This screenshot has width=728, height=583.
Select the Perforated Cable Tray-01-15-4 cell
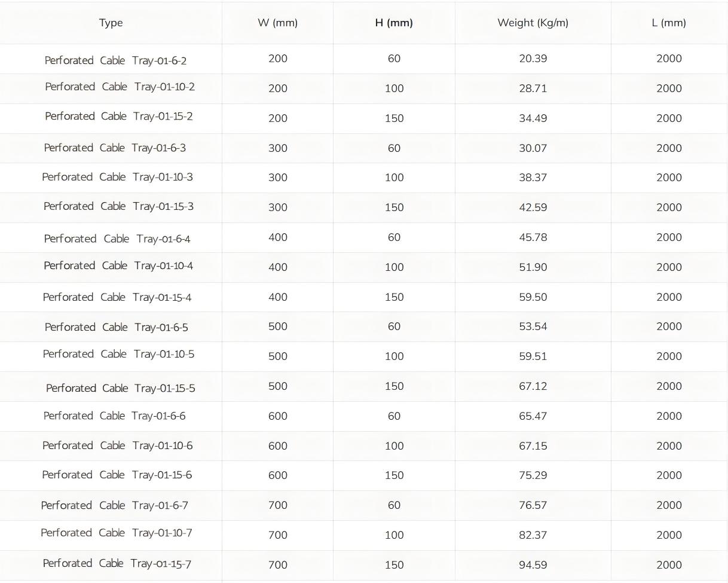(117, 297)
